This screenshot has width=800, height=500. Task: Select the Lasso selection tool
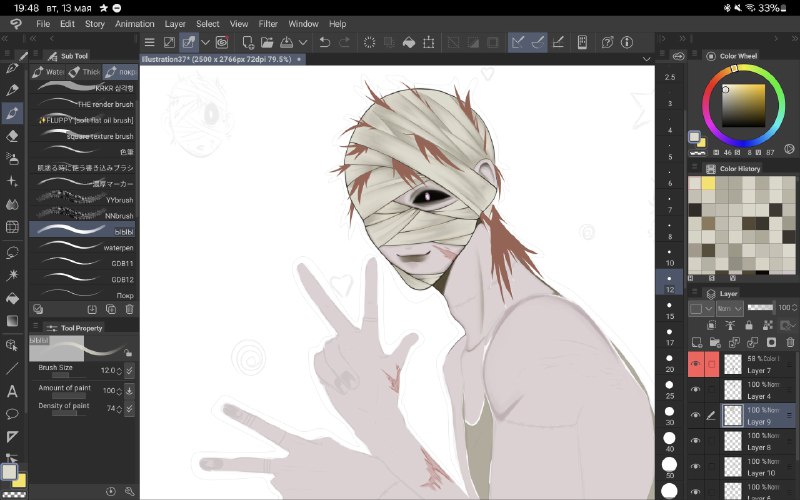pyautogui.click(x=12, y=252)
